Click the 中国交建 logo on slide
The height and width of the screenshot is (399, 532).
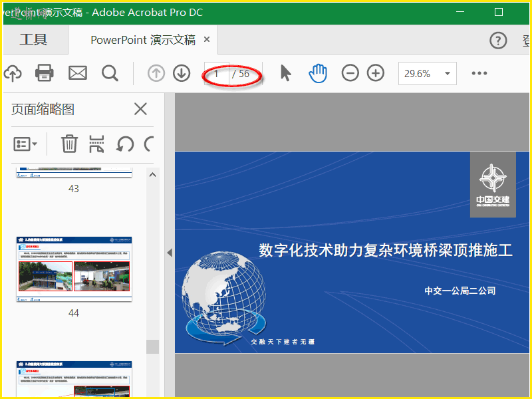click(493, 185)
